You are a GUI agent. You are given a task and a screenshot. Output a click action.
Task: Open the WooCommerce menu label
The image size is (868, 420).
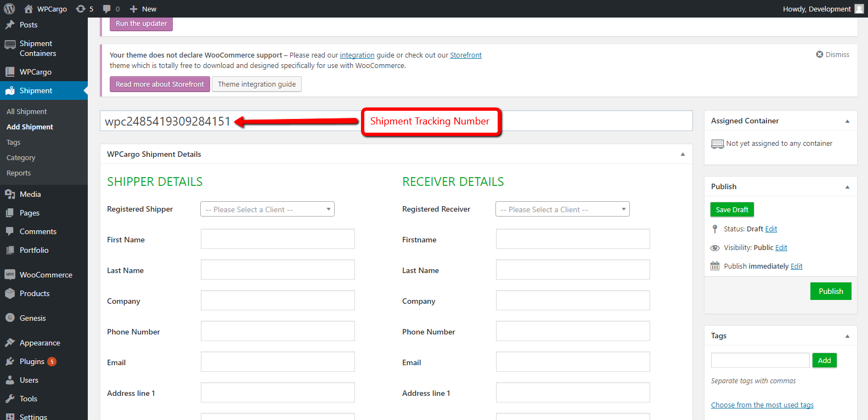point(46,275)
